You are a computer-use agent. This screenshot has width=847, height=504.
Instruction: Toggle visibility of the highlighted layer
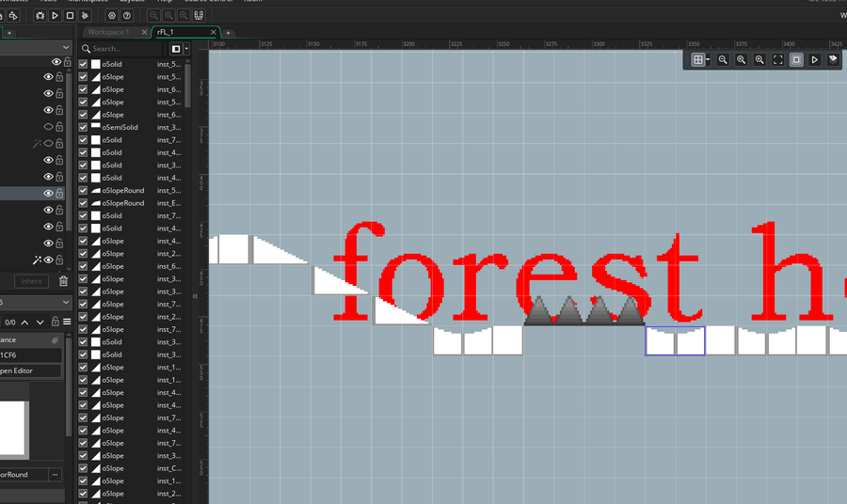[x=49, y=193]
